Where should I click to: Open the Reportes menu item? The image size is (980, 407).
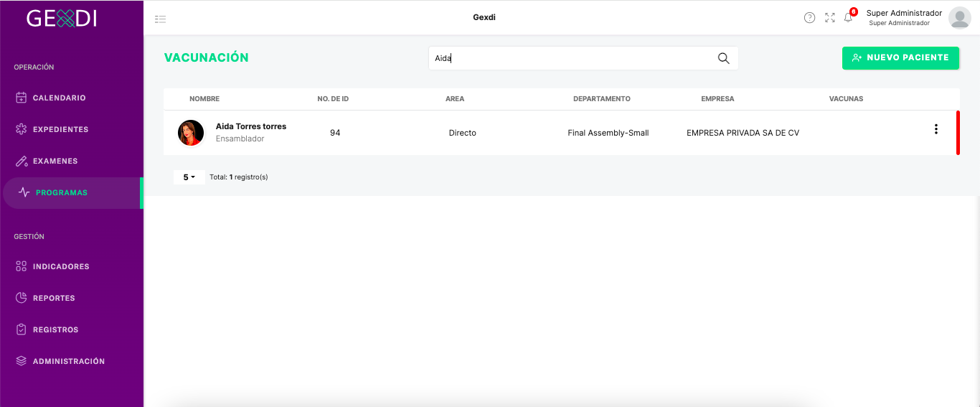[x=72, y=298]
